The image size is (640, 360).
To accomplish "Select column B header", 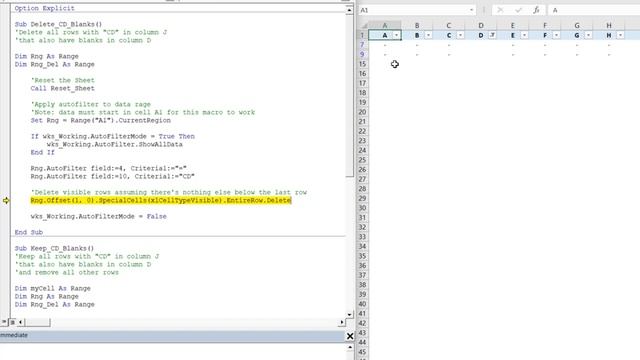I will click(417, 25).
